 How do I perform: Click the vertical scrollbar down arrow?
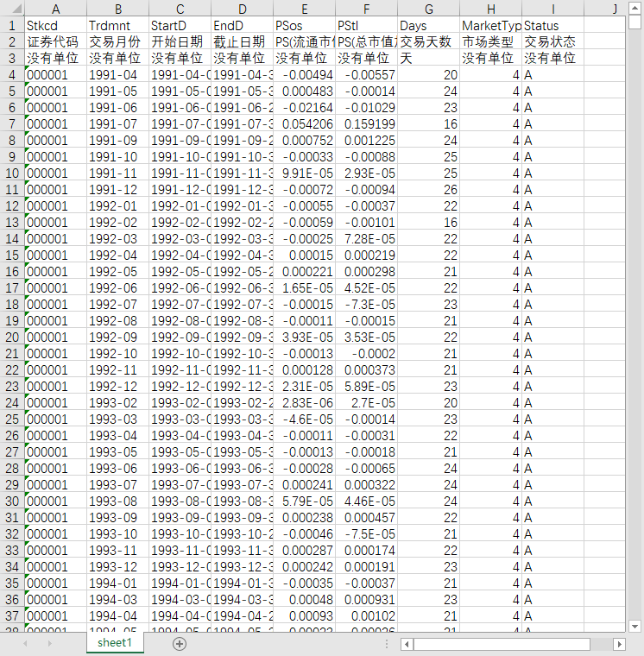(635, 627)
